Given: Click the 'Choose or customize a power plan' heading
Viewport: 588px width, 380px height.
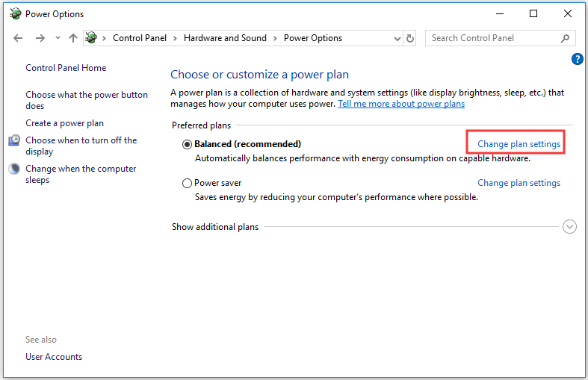Looking at the screenshot, I should click(259, 75).
